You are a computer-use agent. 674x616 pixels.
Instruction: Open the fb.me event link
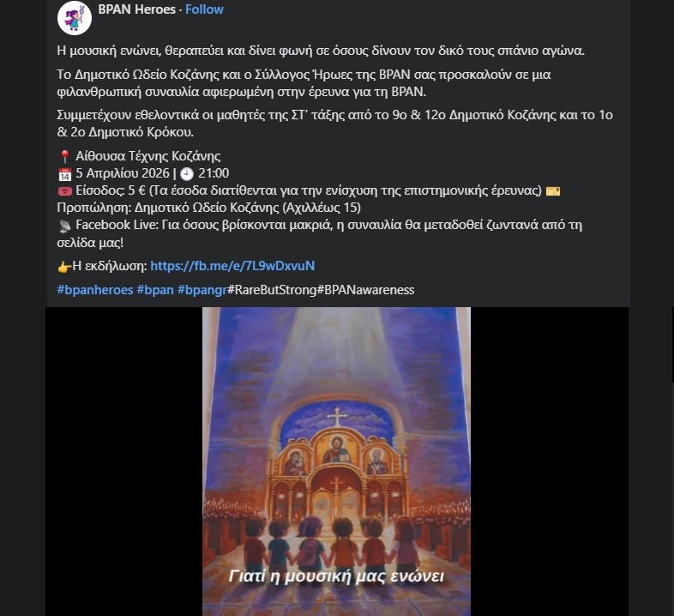232,266
